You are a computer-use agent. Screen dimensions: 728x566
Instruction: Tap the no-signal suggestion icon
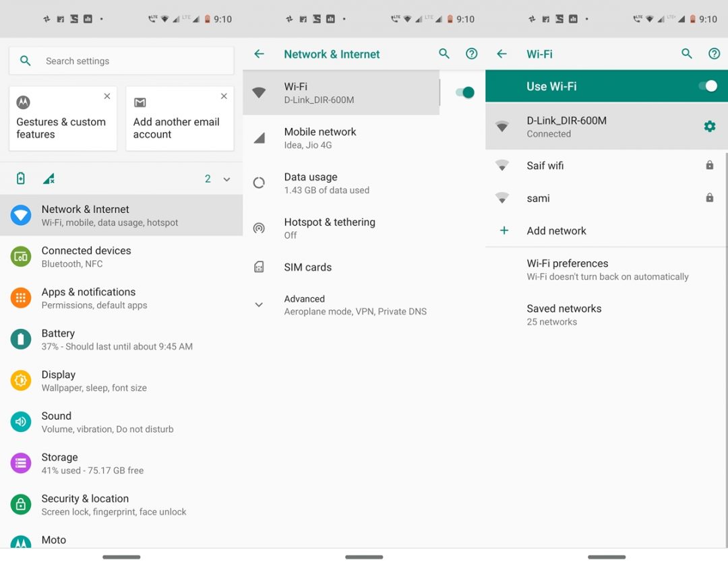pyautogui.click(x=49, y=179)
